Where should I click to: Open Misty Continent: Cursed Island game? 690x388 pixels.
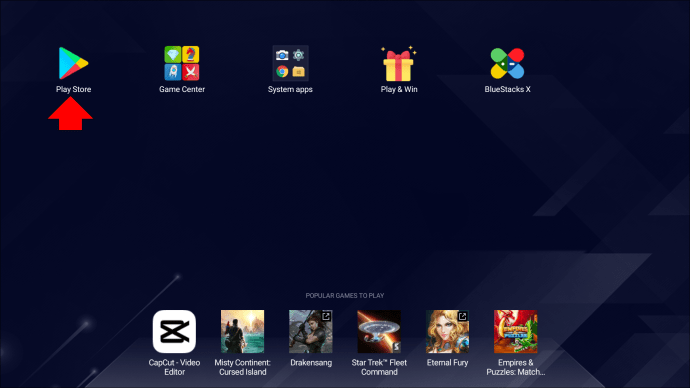point(242,331)
